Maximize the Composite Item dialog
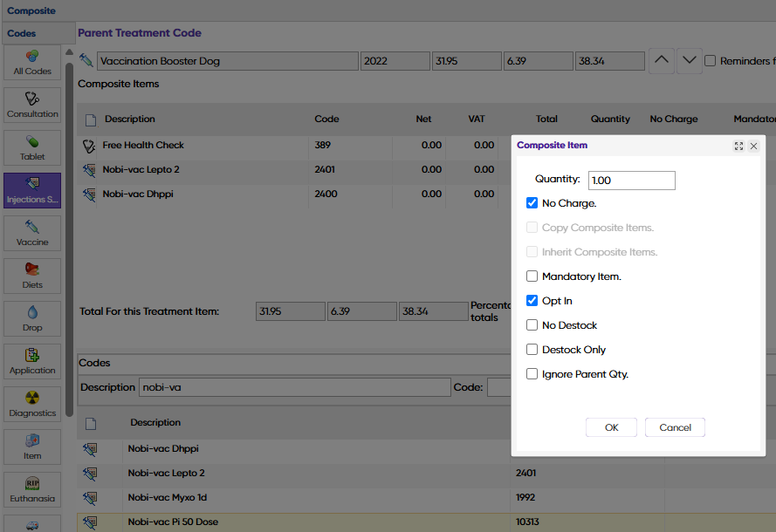The image size is (776, 532). tap(738, 146)
